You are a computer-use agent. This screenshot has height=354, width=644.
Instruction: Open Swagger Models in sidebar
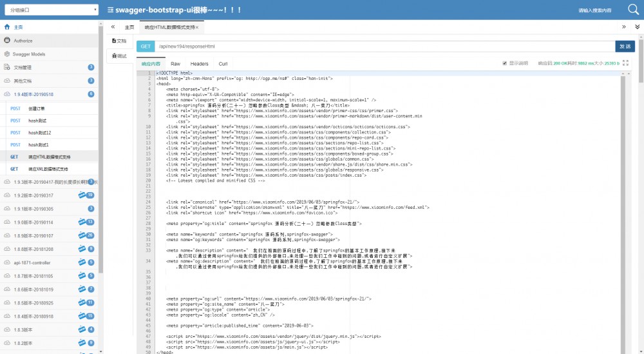[50, 54]
